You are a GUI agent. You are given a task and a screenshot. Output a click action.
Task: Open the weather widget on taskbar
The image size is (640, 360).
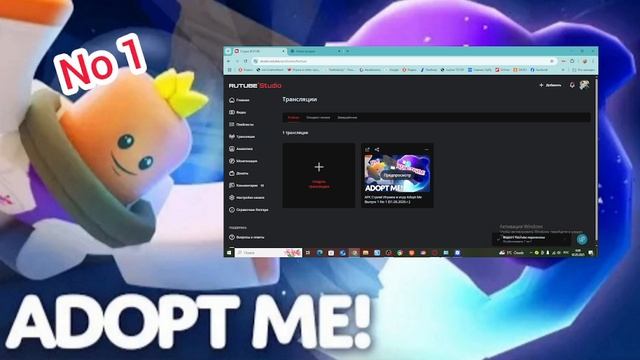click(512, 253)
